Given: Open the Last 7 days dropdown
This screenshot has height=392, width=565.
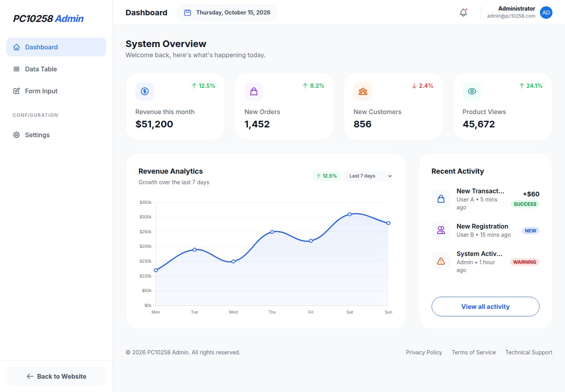Looking at the screenshot, I should pos(368,176).
